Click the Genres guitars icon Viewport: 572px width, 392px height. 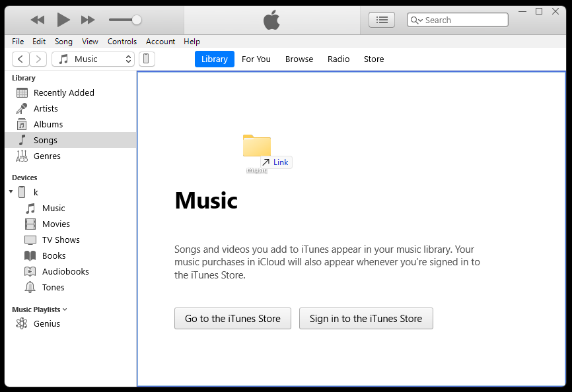[x=22, y=156]
